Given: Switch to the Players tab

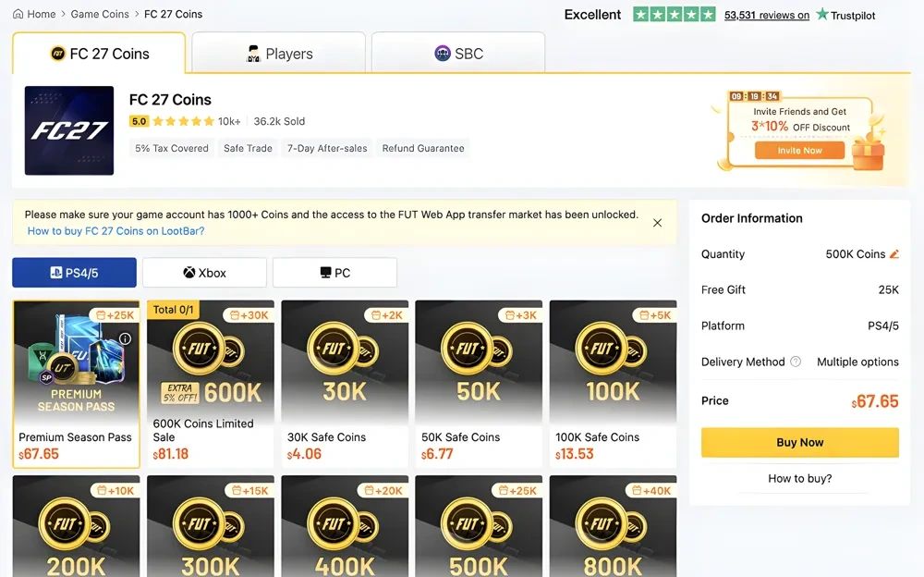Looking at the screenshot, I should 279,53.
